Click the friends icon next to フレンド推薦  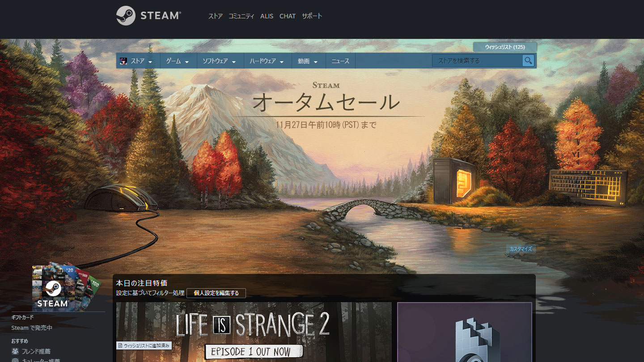click(x=15, y=351)
